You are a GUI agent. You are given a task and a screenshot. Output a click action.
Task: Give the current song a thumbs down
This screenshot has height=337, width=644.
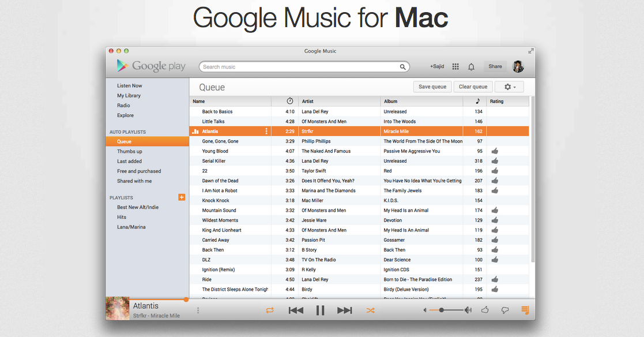pos(504,310)
